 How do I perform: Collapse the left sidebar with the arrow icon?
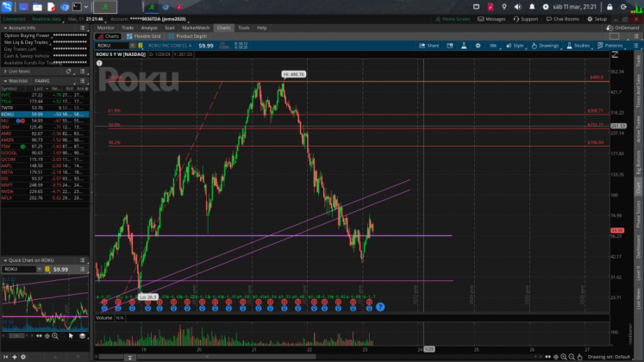point(6,357)
